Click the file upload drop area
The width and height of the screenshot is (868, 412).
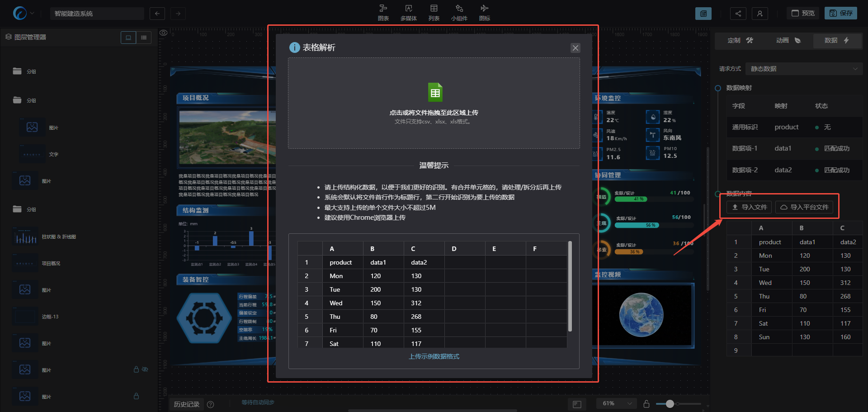click(434, 103)
